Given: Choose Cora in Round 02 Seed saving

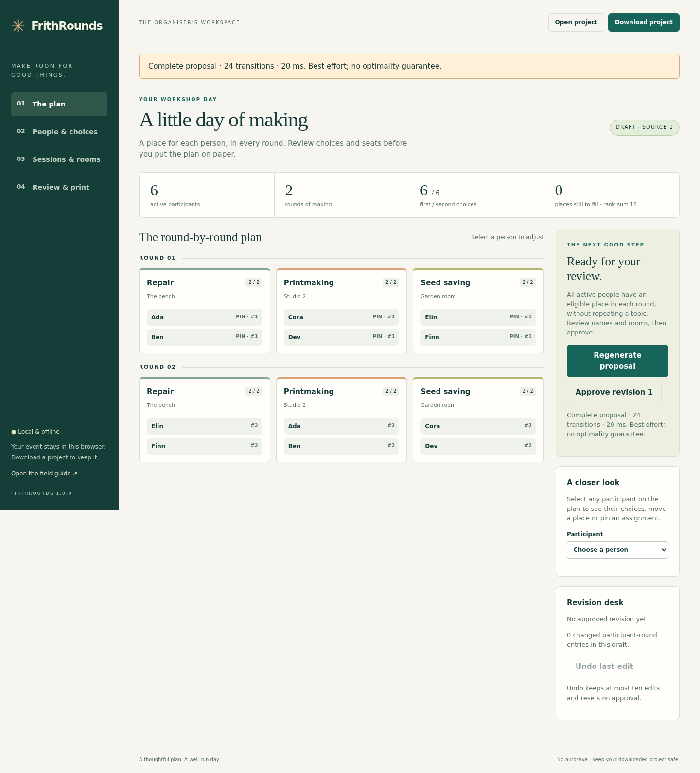Looking at the screenshot, I should [x=478, y=426].
